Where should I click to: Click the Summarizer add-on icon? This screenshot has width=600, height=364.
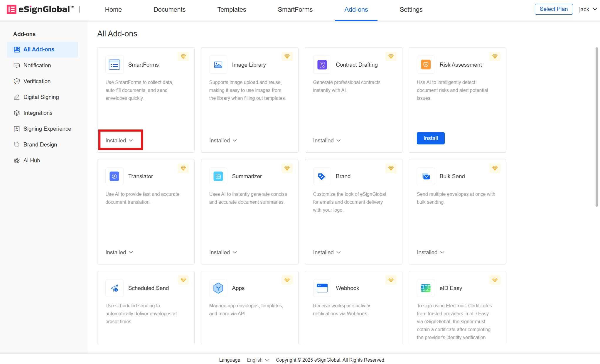tap(218, 176)
